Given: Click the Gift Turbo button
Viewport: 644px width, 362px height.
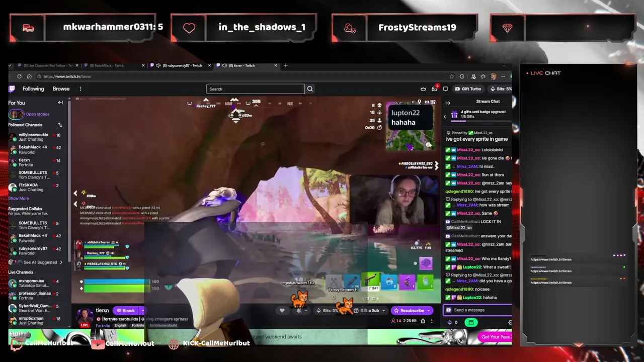Looking at the screenshot, I should [x=468, y=89].
